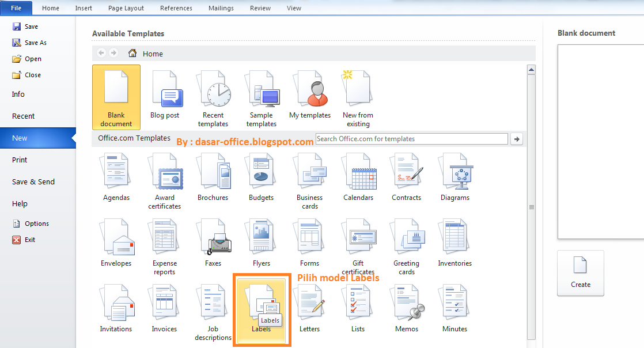Open the Minutes template category
This screenshot has height=348, width=644.
[454, 309]
